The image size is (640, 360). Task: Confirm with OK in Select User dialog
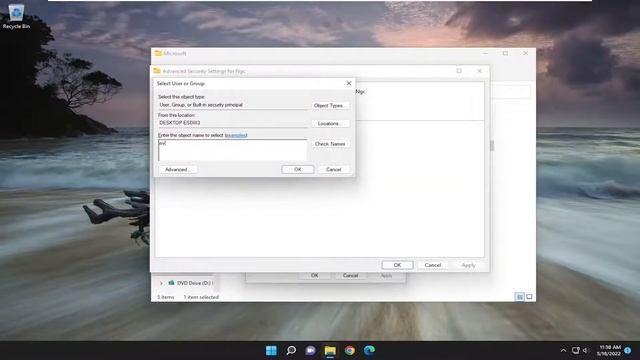[298, 169]
